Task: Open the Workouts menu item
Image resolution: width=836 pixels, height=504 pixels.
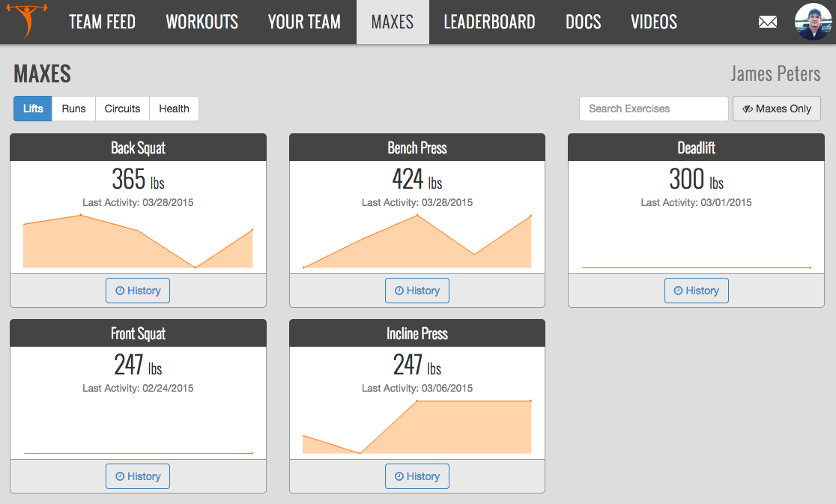Action: tap(202, 22)
